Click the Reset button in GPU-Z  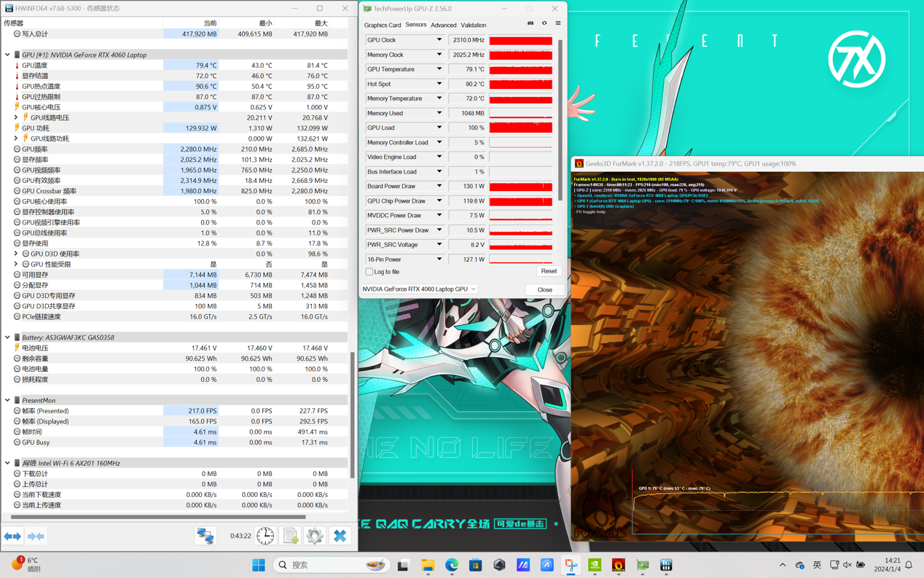click(x=548, y=271)
